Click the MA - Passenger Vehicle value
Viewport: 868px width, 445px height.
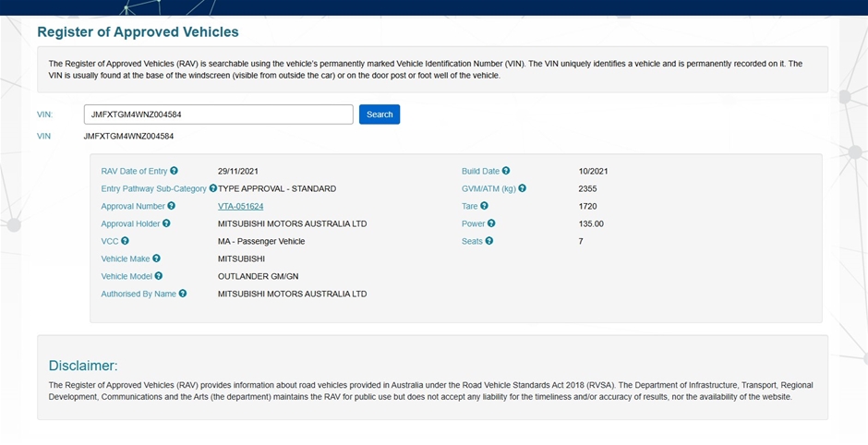click(260, 241)
